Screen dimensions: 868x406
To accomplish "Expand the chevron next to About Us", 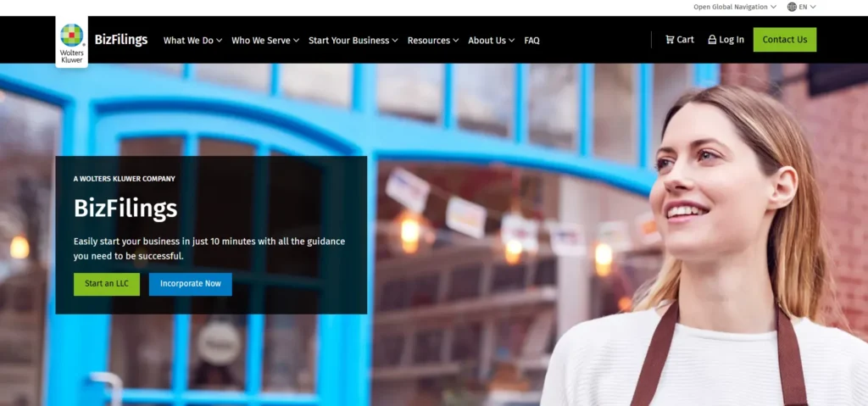I will [512, 41].
